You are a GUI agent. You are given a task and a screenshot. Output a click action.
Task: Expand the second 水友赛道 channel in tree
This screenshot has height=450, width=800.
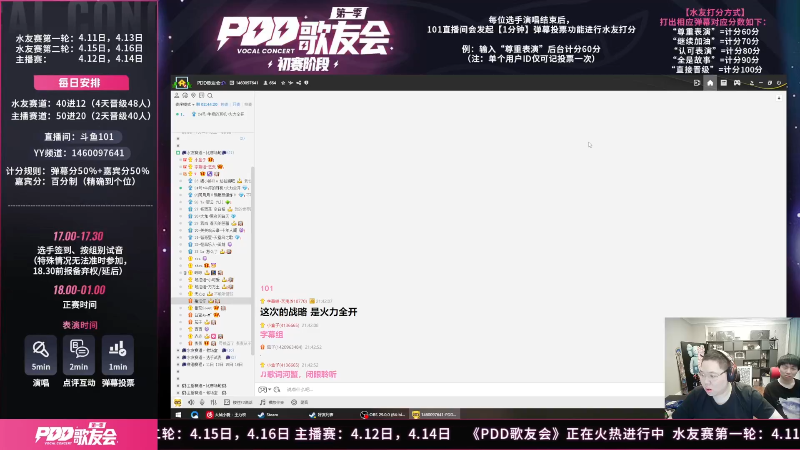pos(178,351)
